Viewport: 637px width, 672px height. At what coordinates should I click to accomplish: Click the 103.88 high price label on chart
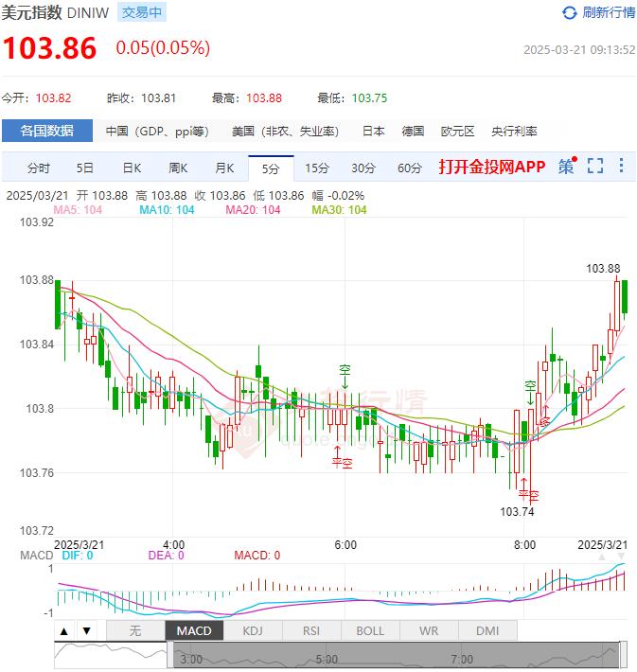[603, 269]
